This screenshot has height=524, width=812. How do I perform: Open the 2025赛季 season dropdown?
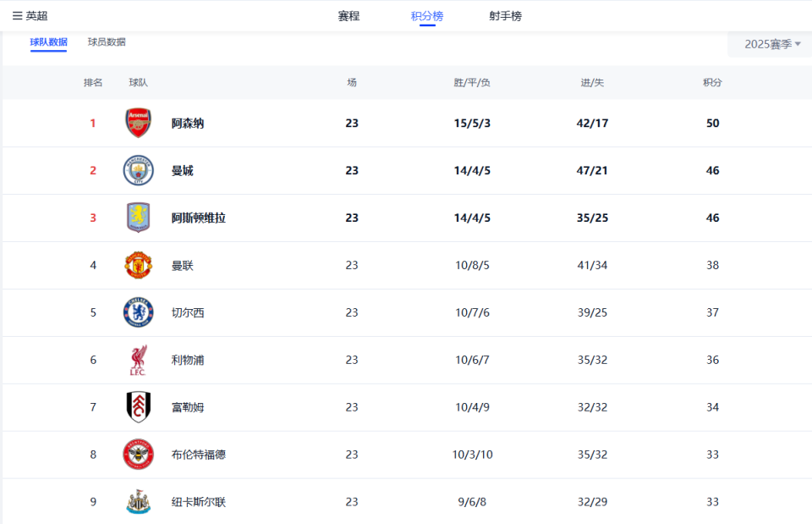[x=767, y=43]
